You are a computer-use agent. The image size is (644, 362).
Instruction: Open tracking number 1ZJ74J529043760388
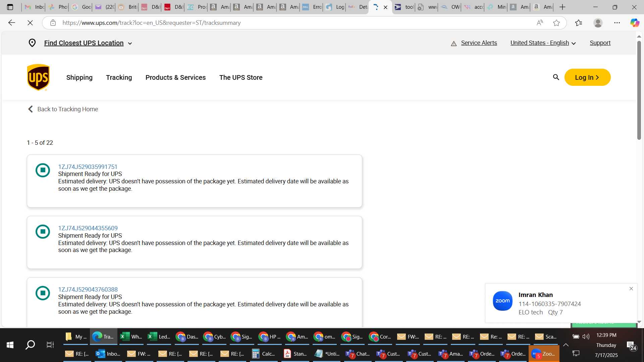(88, 289)
